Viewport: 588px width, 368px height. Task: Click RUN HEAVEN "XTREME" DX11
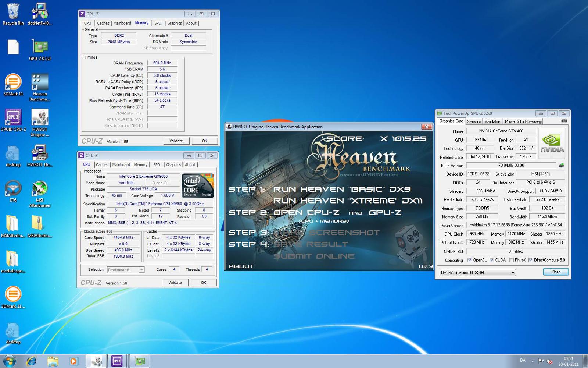348,201
